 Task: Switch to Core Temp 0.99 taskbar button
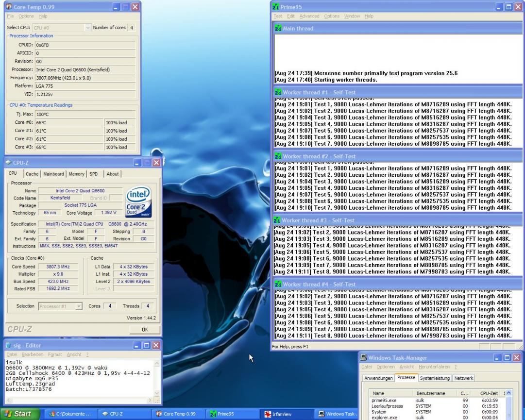point(178,414)
